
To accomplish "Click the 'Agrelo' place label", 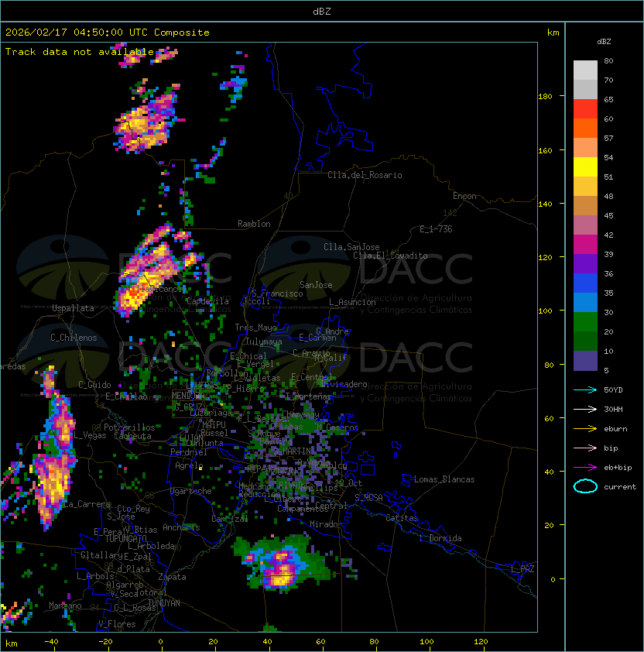I will 189,465.
